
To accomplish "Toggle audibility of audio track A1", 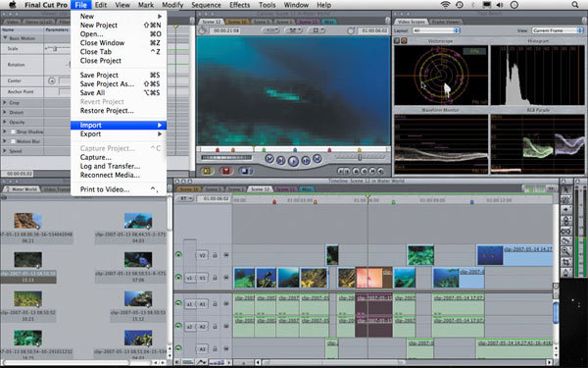I will click(x=178, y=303).
